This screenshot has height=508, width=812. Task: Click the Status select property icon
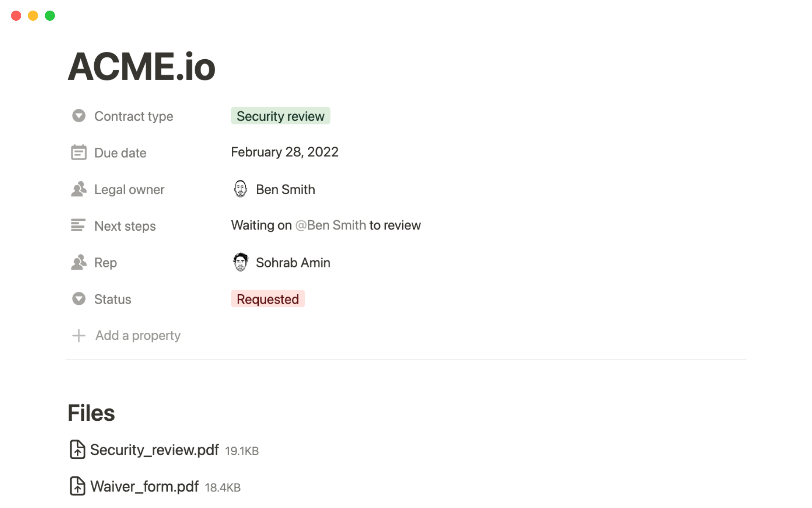[79, 299]
